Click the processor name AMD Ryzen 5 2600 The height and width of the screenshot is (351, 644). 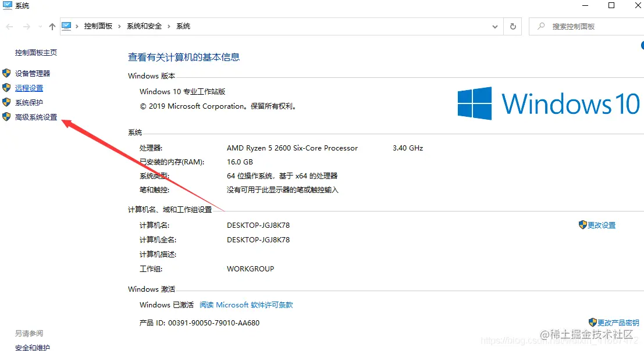pos(292,148)
